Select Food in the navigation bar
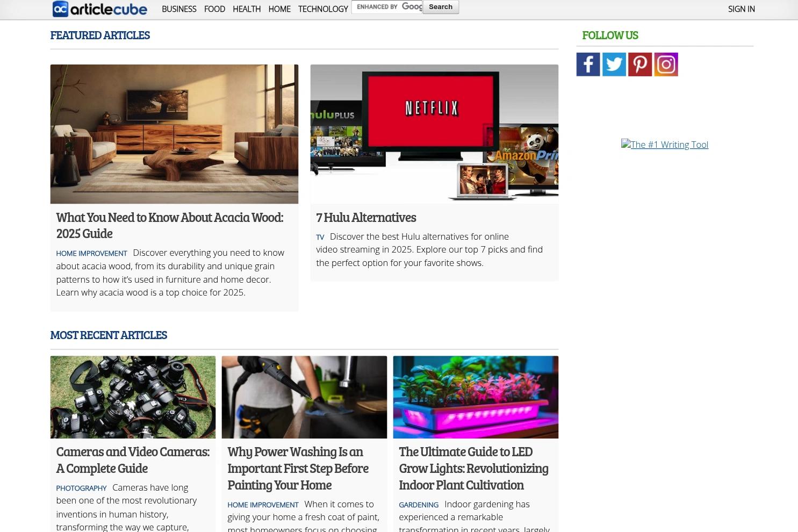The width and height of the screenshot is (798, 532). point(214,9)
